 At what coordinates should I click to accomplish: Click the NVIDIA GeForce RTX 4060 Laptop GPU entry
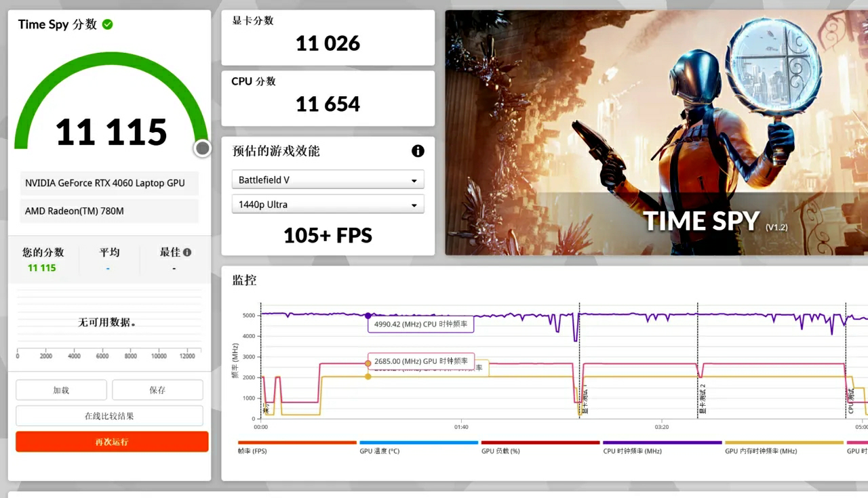pos(109,183)
